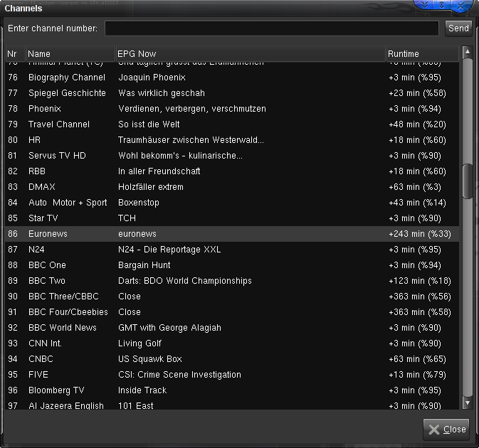
Task: Click channel number 93
Action: pos(13,343)
